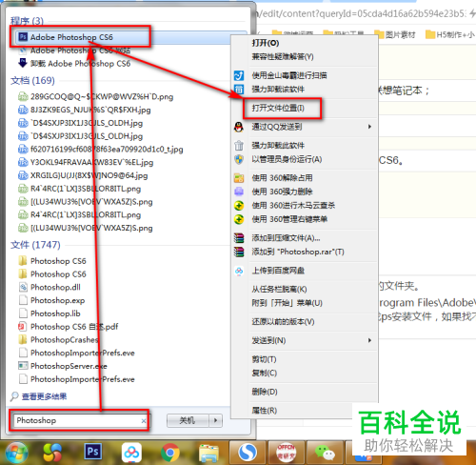This screenshot has height=465, width=476.
Task: Choose 使用 360强力删除
Action: point(282,192)
